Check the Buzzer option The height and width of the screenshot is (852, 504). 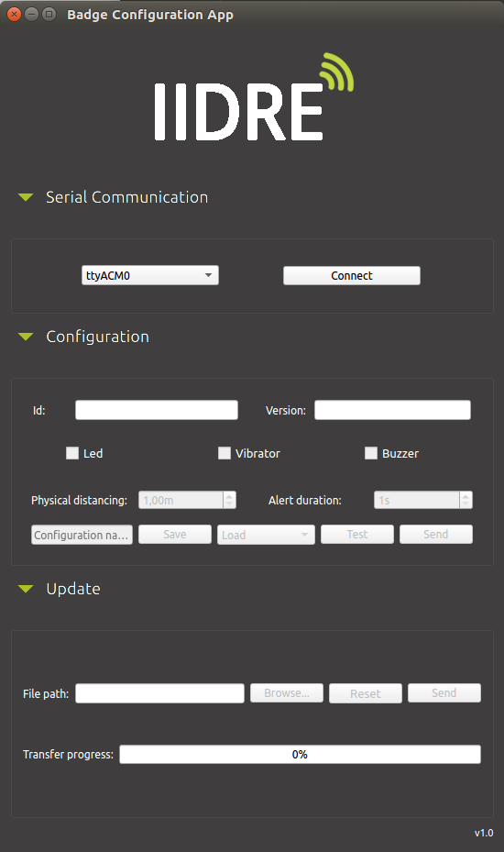pos(371,453)
